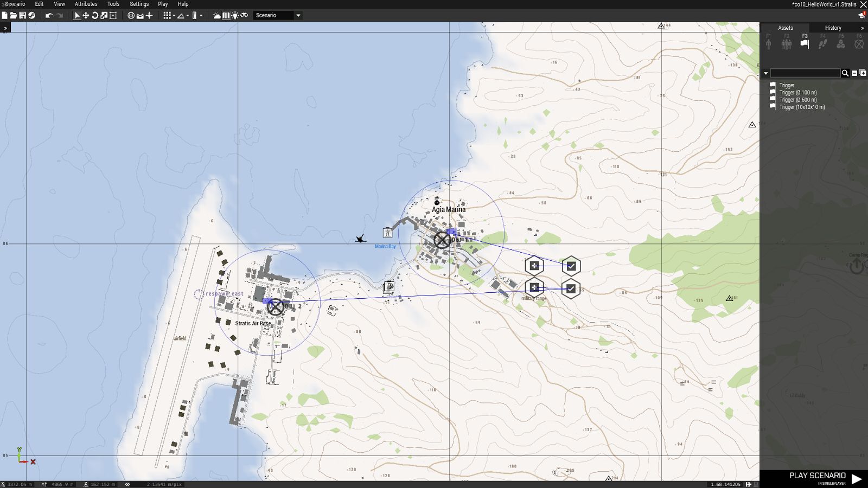Select the Agia Marina crossed-circle marker

pos(442,240)
